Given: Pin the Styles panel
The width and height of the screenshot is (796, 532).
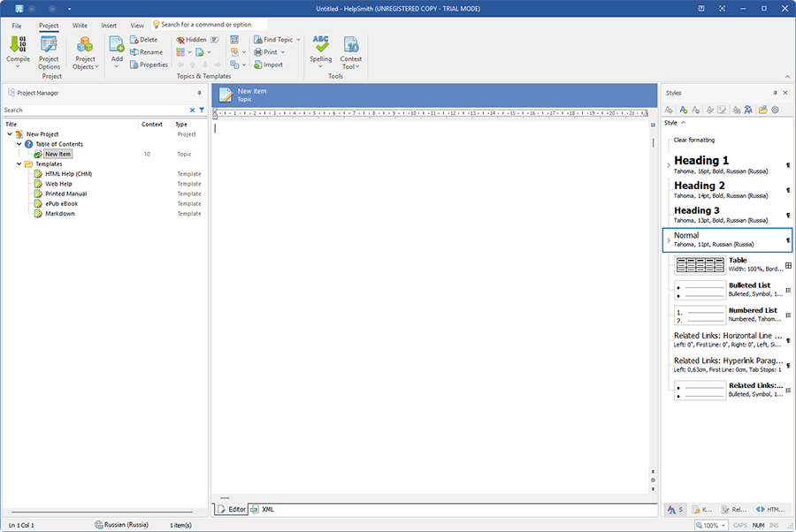Looking at the screenshot, I should tap(775, 93).
